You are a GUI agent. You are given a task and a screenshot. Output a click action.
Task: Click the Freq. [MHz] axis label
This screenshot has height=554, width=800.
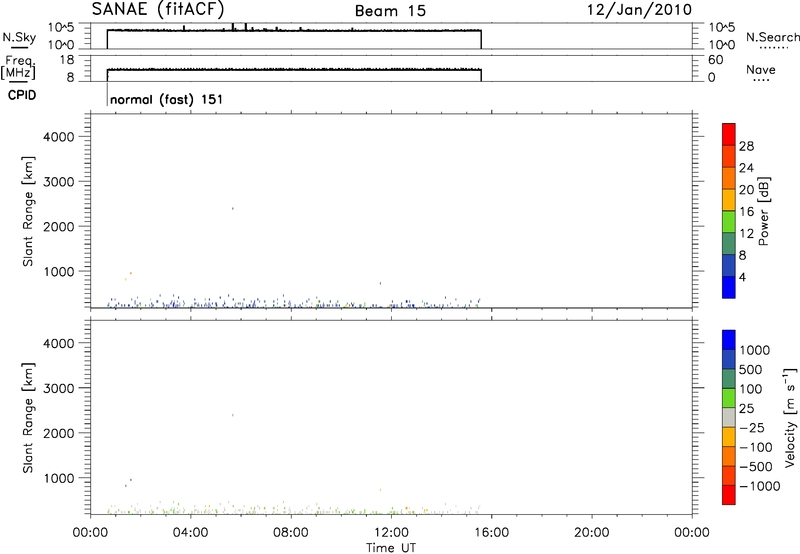click(18, 68)
